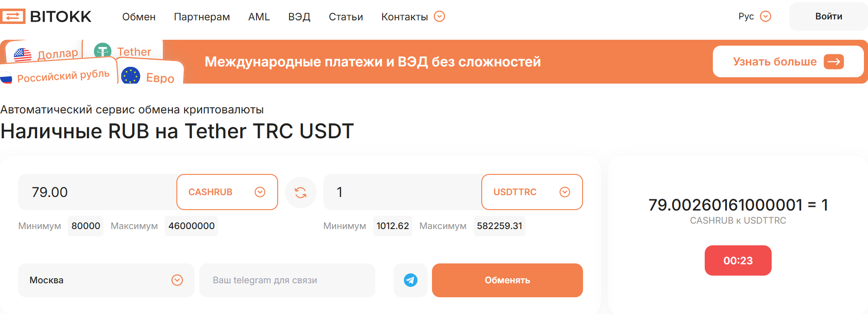
Task: Click the arrow icon in Узнать больше
Action: (835, 61)
